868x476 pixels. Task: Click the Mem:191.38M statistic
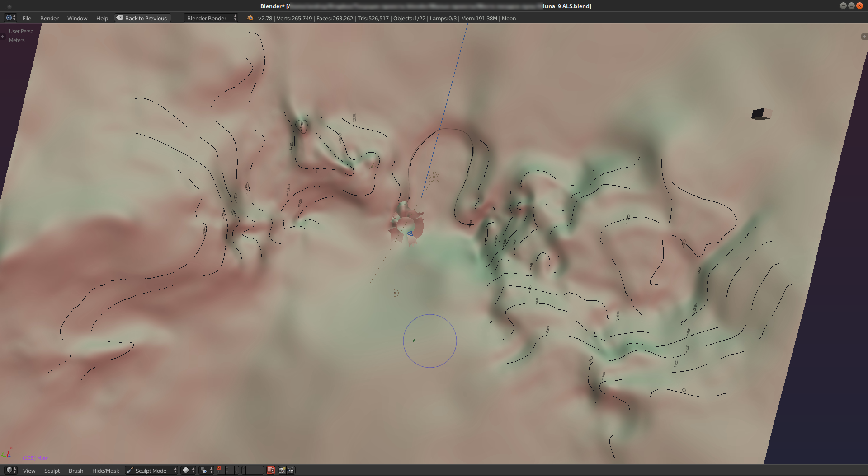pyautogui.click(x=479, y=18)
